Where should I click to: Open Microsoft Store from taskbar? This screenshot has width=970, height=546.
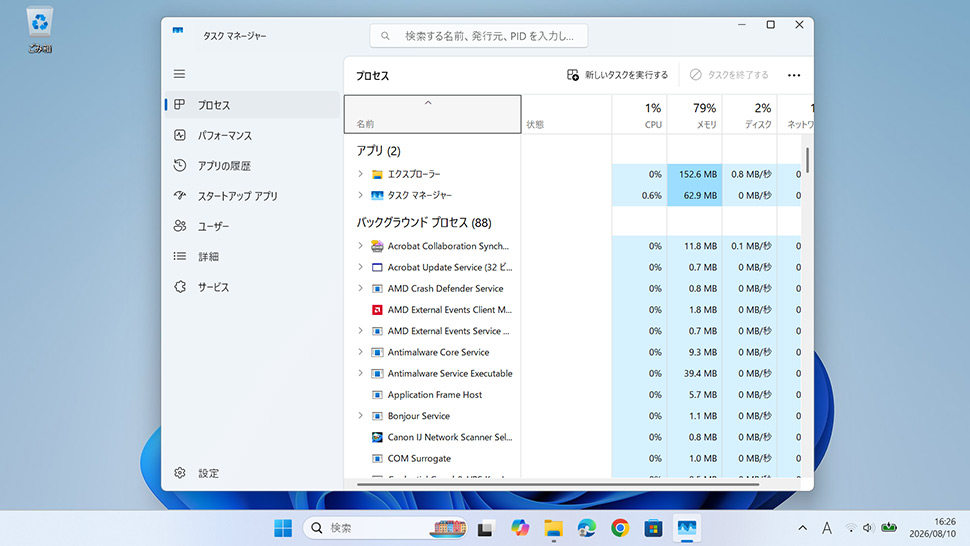[653, 528]
